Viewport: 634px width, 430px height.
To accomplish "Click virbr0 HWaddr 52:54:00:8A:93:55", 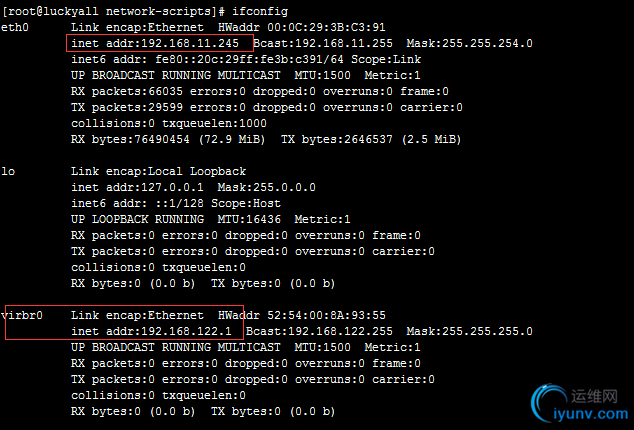I will pyautogui.click(x=302, y=315).
